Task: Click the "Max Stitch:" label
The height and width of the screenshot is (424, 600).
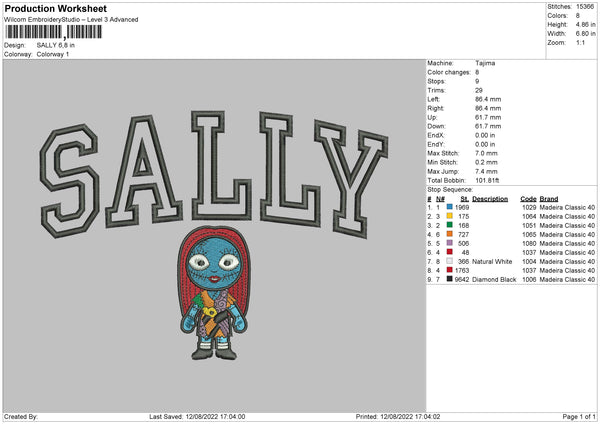Action: pyautogui.click(x=443, y=153)
